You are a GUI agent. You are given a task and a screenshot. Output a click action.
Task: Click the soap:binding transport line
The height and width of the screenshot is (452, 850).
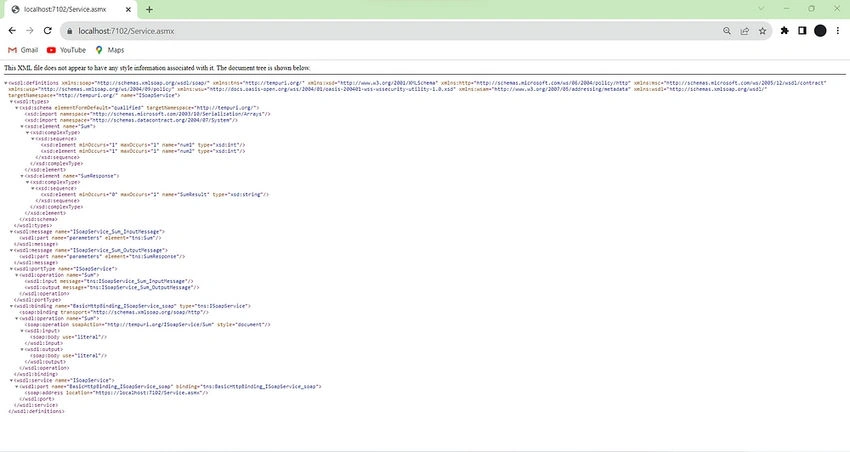pos(114,312)
